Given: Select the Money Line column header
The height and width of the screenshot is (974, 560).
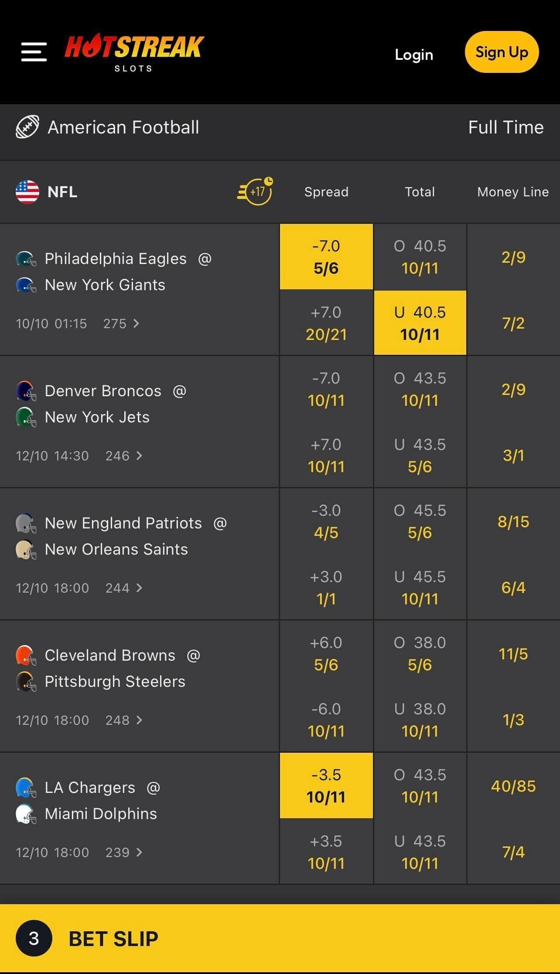Looking at the screenshot, I should pos(513,192).
